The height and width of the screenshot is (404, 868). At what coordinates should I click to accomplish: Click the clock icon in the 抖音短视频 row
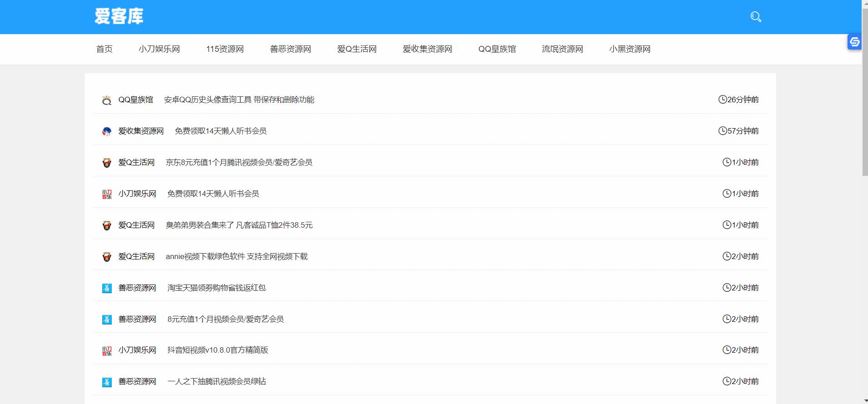point(727,349)
